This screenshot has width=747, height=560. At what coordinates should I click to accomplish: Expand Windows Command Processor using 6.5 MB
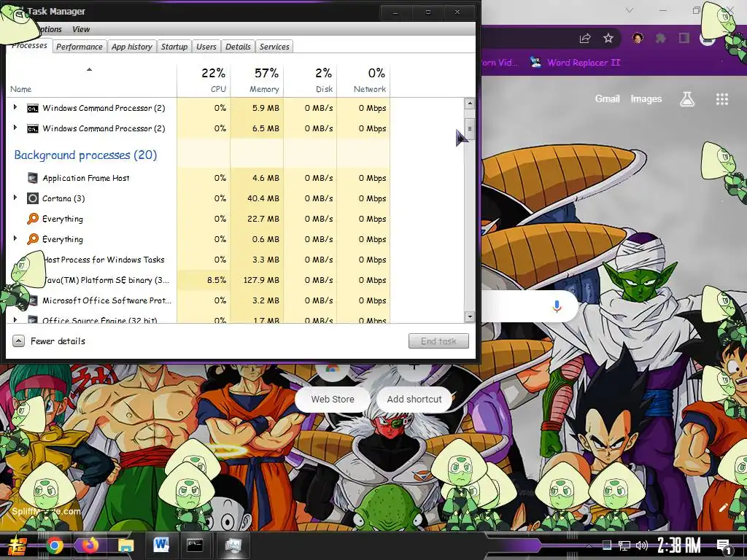15,128
